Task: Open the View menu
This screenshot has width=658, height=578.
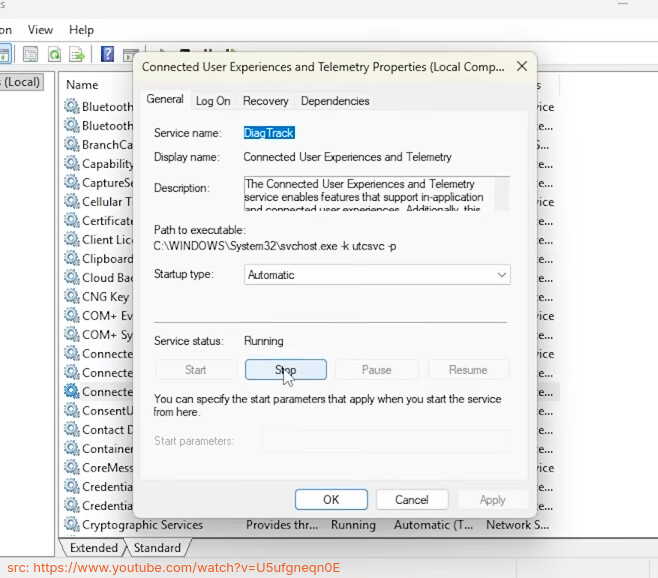Action: [x=41, y=30]
